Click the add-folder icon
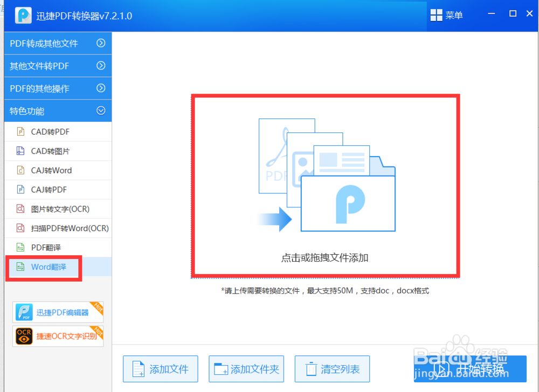Screen dimensions: 539x392 tap(220, 369)
